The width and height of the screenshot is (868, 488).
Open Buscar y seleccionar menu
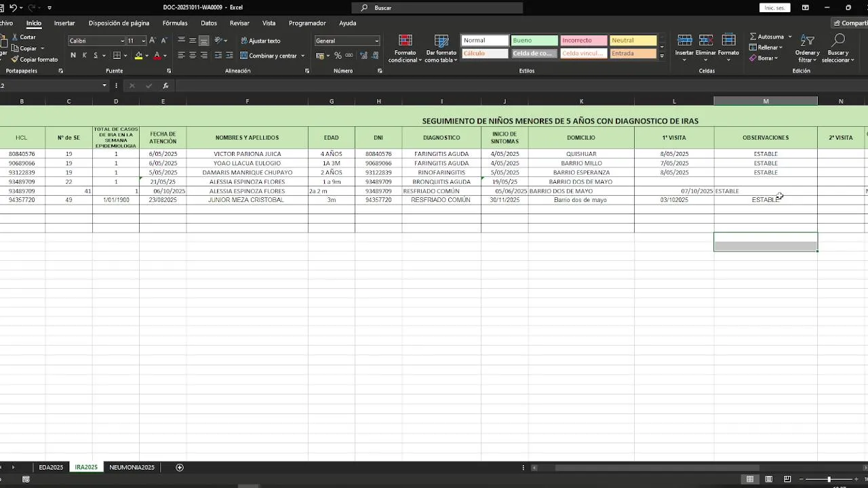pyautogui.click(x=837, y=48)
